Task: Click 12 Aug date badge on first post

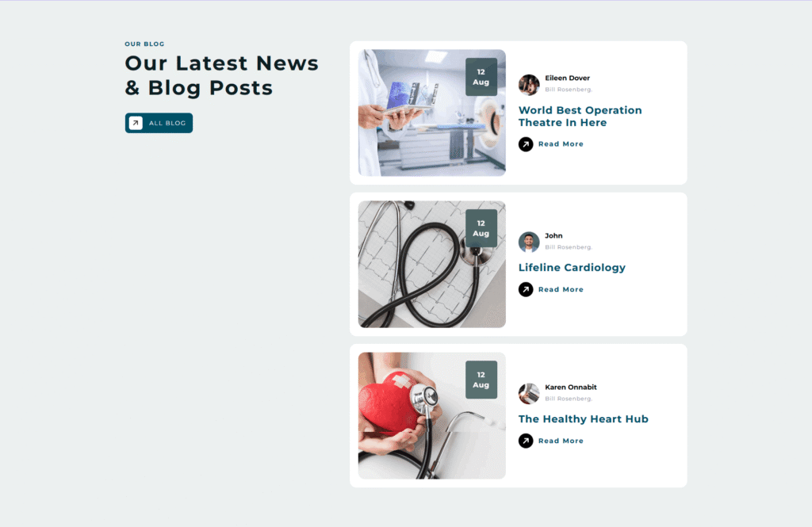Action: pos(481,77)
